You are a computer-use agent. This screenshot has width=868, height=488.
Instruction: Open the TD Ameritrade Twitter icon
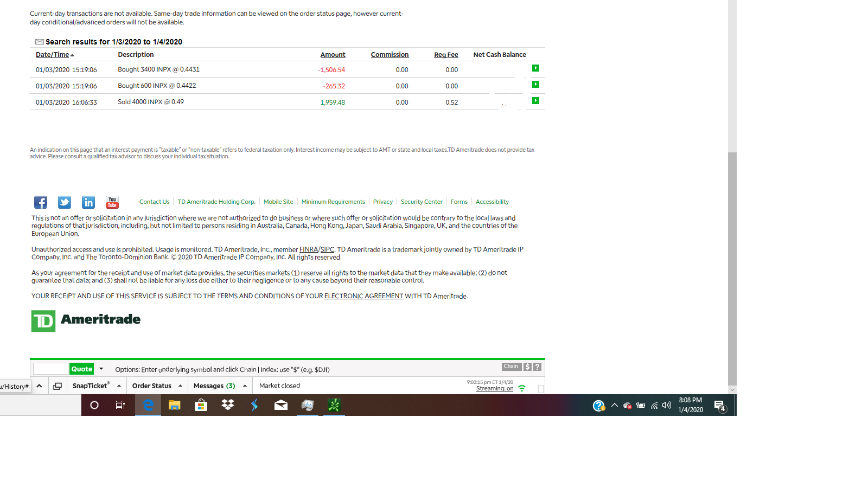[x=65, y=202]
